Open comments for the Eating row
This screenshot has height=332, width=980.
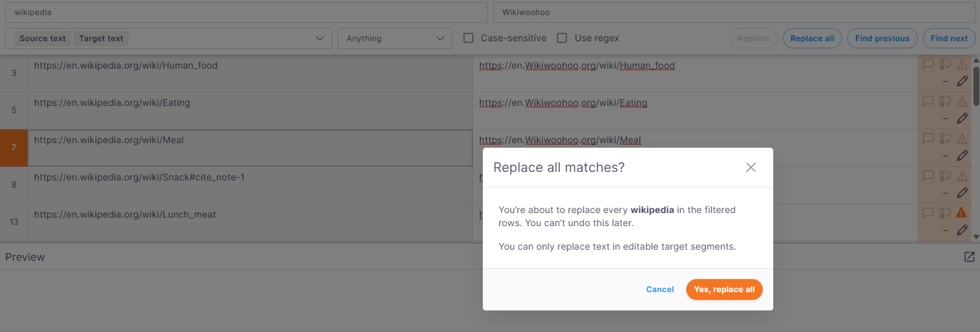(x=928, y=102)
